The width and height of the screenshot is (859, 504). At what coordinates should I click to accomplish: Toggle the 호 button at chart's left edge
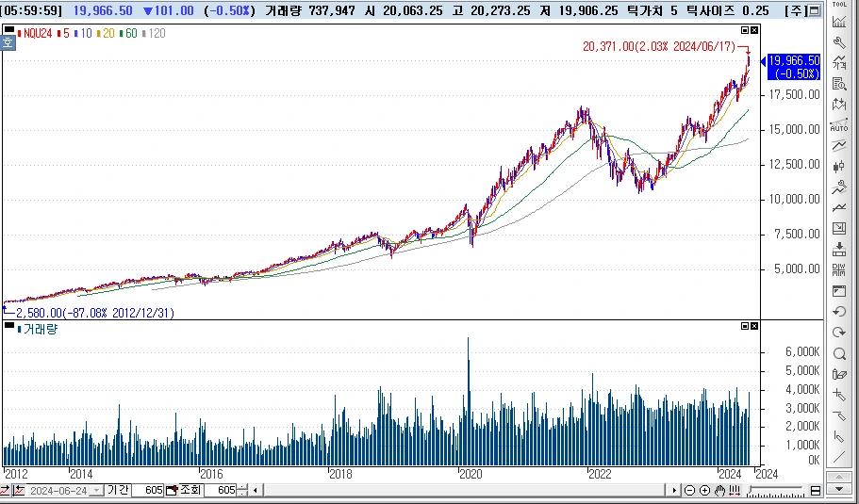[x=8, y=42]
